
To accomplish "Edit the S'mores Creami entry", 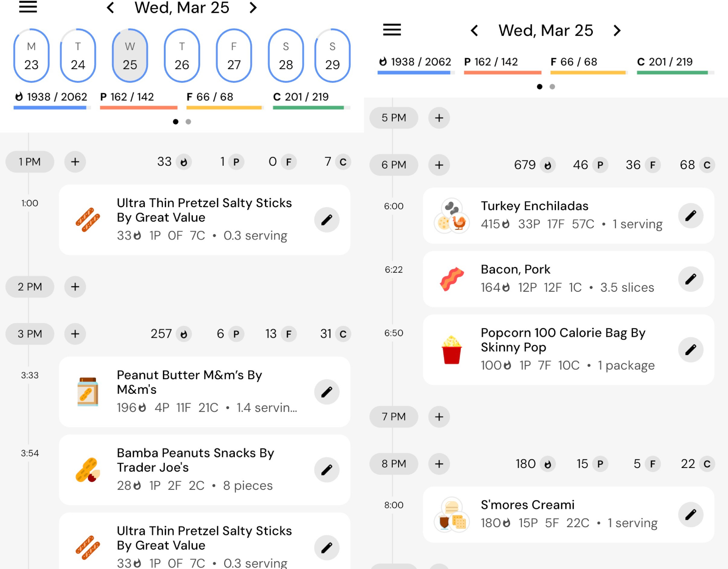I will pos(691,514).
